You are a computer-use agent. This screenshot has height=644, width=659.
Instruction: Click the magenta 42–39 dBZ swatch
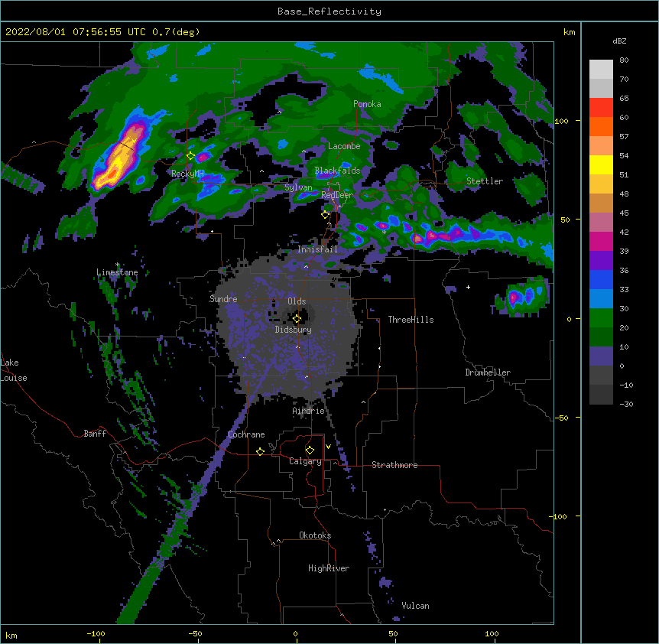pyautogui.click(x=601, y=241)
